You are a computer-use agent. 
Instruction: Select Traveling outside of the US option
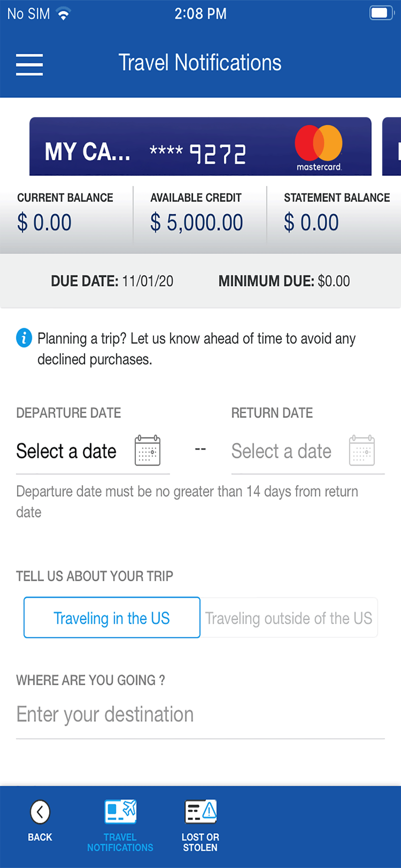tap(289, 618)
